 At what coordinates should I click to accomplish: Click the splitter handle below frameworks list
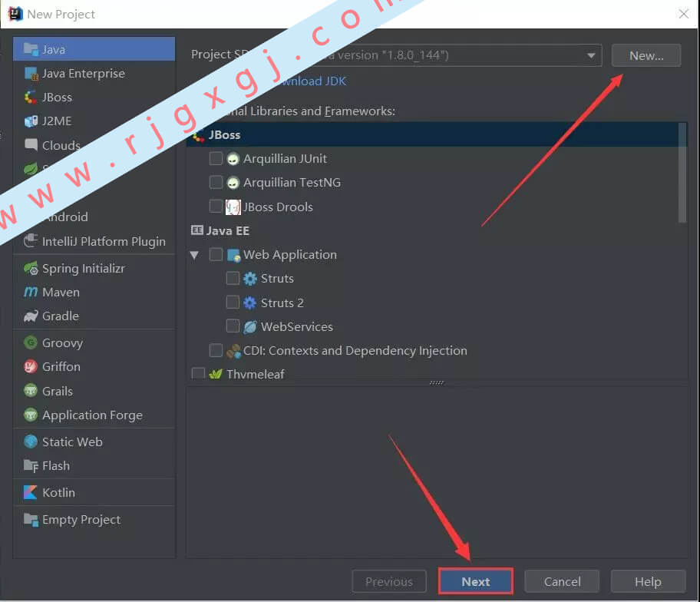tap(437, 382)
